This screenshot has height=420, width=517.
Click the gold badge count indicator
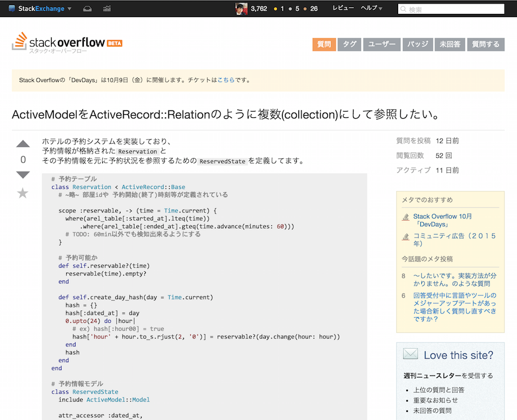point(278,8)
